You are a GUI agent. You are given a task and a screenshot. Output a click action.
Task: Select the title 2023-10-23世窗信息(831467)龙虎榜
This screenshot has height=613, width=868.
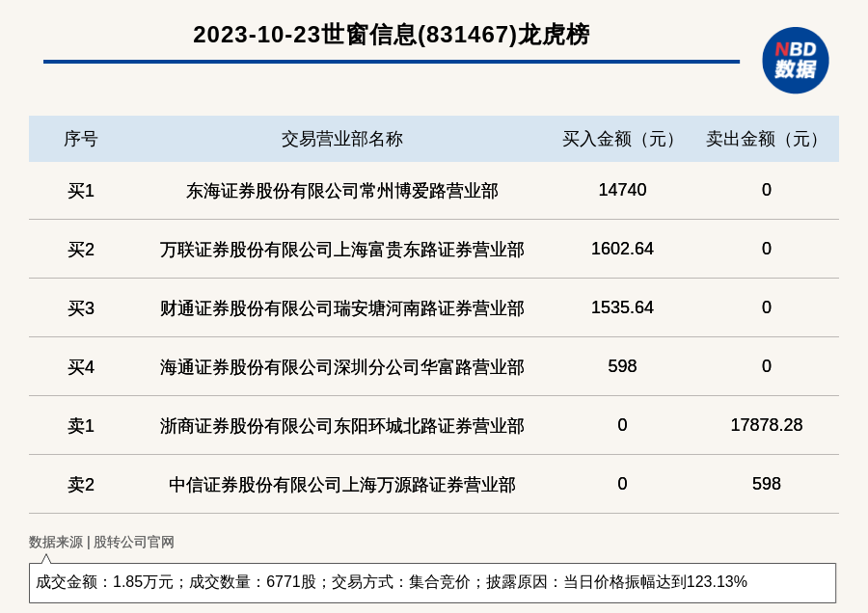[x=392, y=35]
